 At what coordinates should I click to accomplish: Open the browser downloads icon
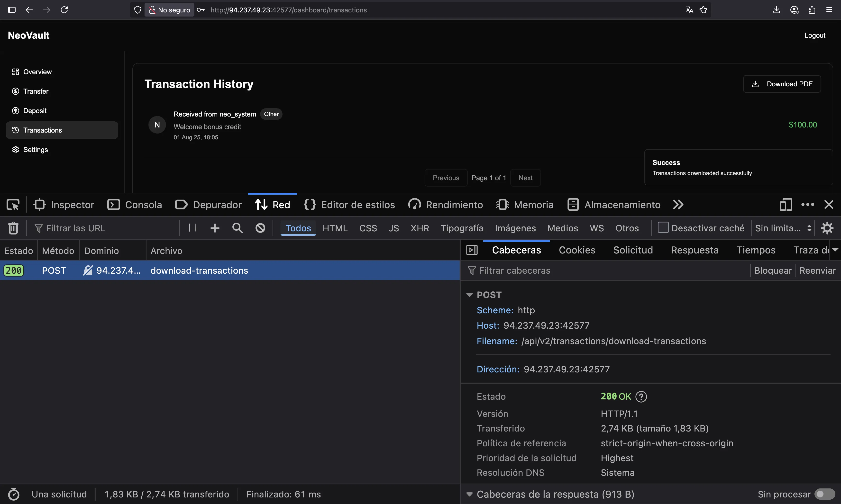tap(777, 10)
